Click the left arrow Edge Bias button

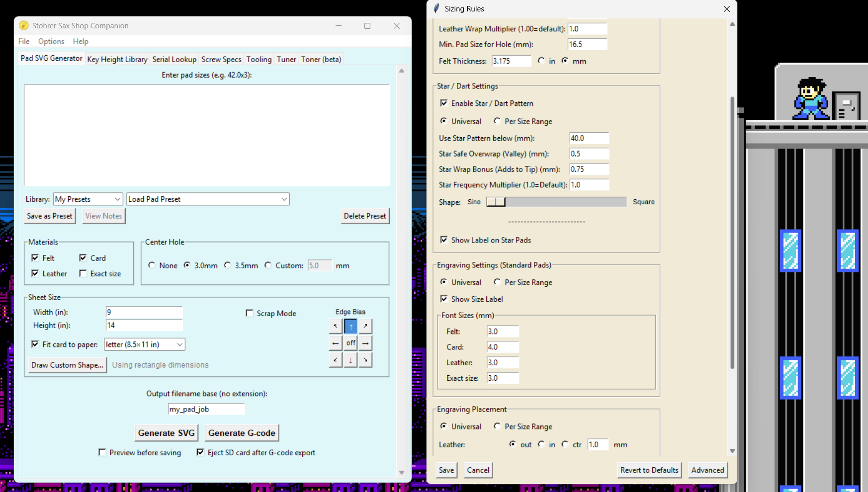[336, 343]
